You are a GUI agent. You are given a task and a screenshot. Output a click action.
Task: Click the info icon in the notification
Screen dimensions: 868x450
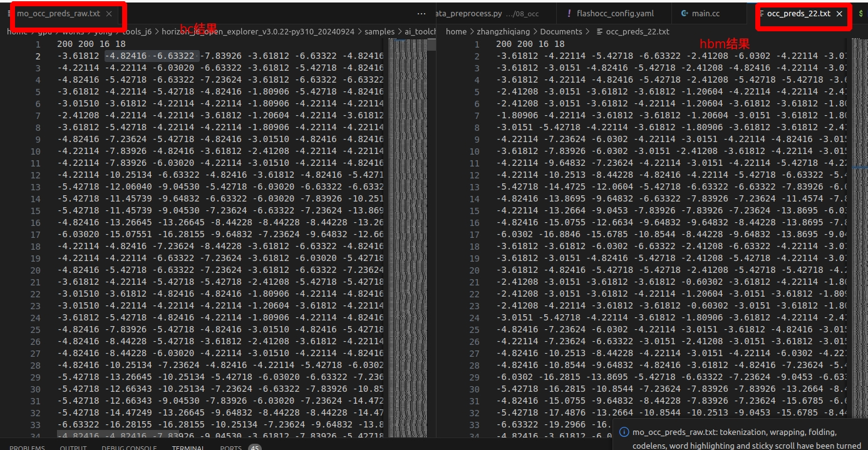624,432
